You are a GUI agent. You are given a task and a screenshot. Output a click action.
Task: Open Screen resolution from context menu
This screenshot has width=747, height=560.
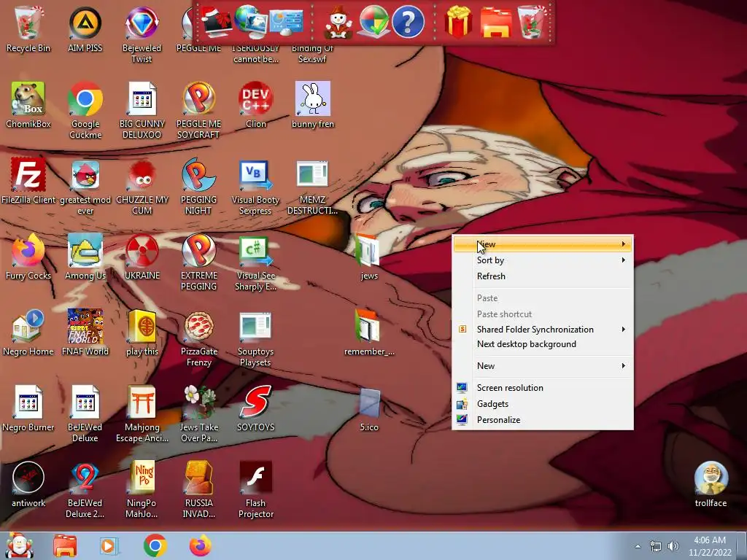tap(543, 388)
